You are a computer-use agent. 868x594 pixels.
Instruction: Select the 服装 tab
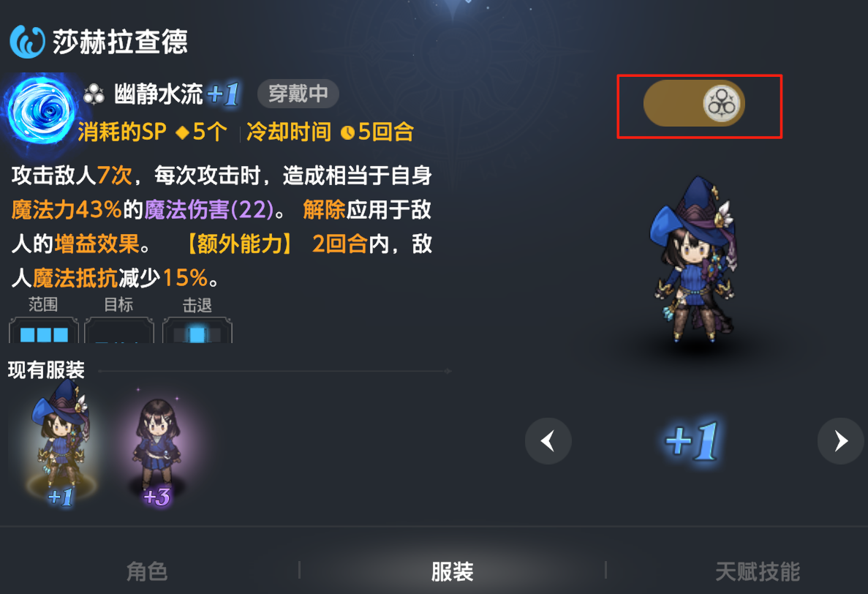tap(452, 571)
